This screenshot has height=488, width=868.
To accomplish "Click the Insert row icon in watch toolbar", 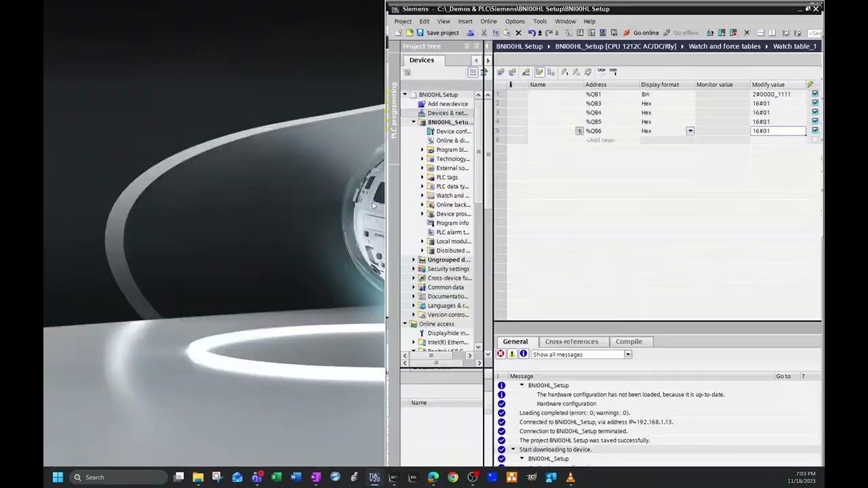I will [500, 71].
